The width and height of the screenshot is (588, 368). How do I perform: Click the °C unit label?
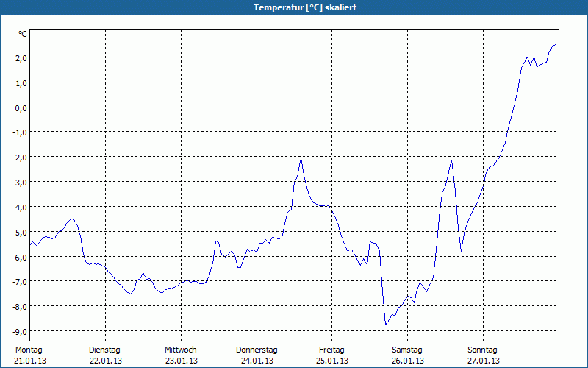23,34
